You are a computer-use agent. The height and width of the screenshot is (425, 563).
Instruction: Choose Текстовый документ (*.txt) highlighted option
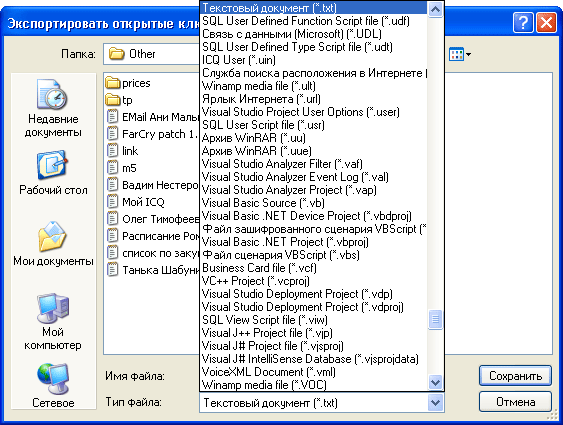pos(313,8)
